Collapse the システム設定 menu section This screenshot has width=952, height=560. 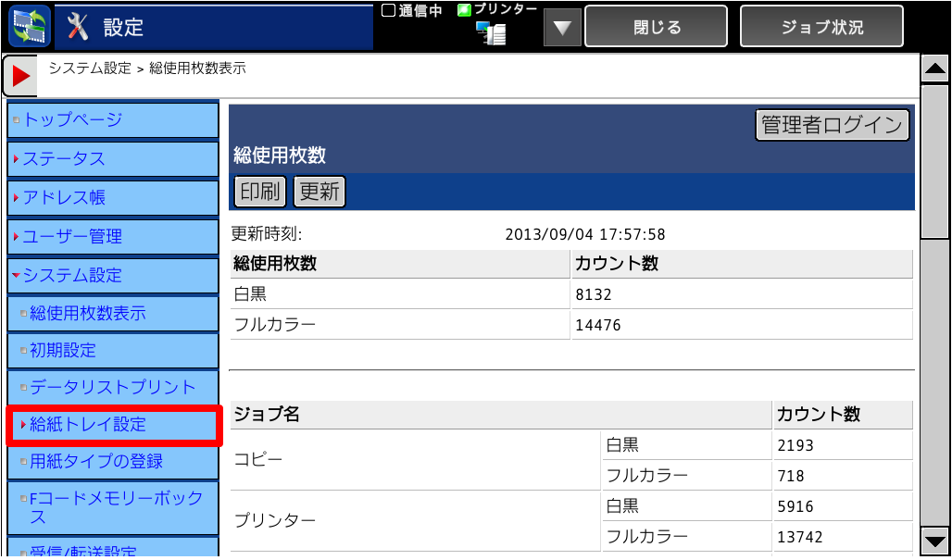pos(112,275)
